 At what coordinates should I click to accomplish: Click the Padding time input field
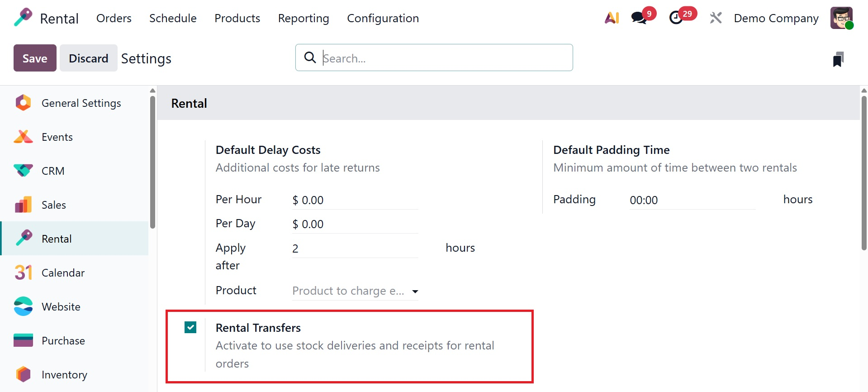pos(692,200)
